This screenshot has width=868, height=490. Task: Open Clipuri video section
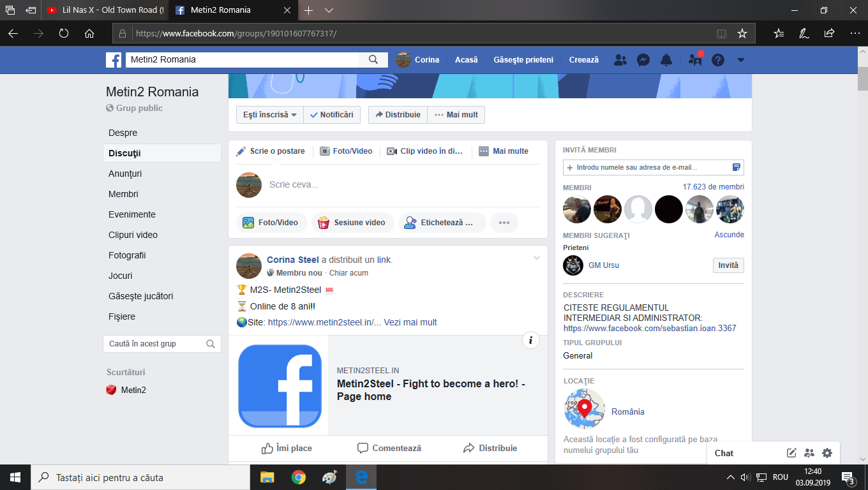click(x=133, y=235)
